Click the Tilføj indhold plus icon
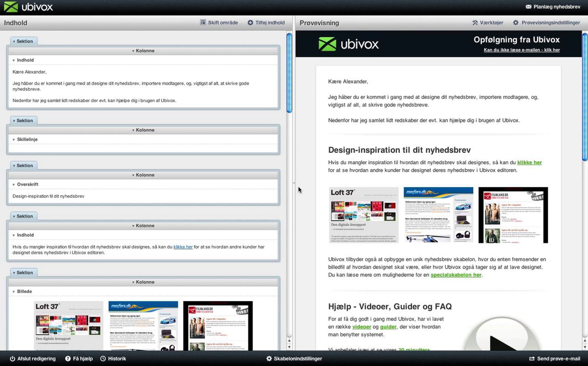This screenshot has height=366, width=588. pyautogui.click(x=250, y=23)
